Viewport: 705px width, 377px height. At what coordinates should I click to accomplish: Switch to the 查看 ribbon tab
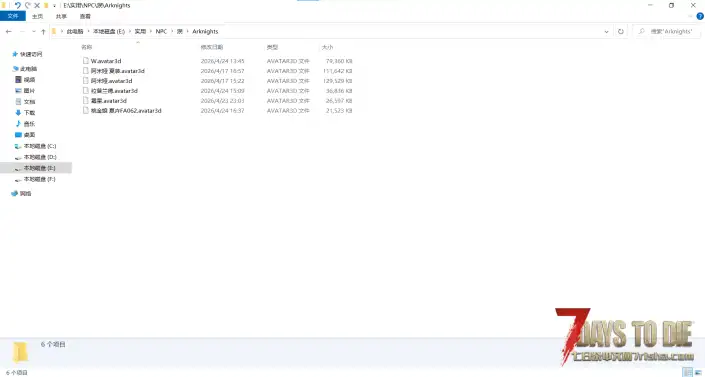click(85, 16)
